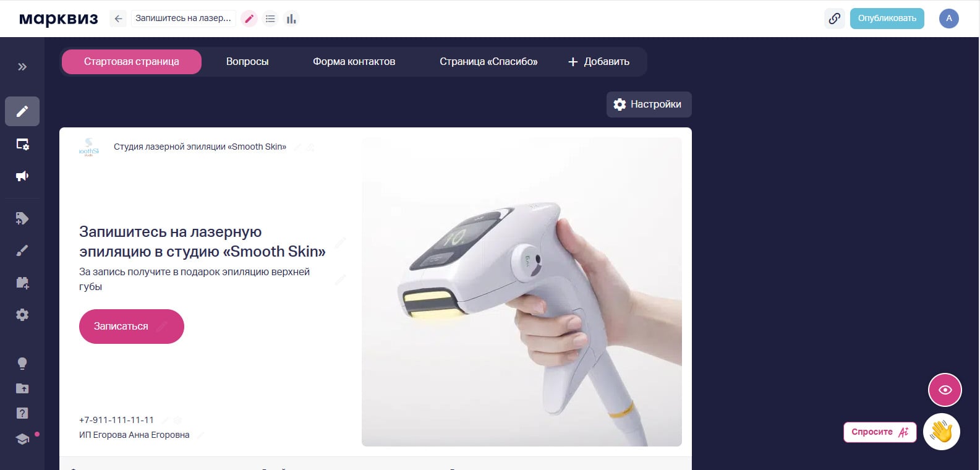
Task: Toggle quiz preview with pink eye button
Action: [x=945, y=390]
